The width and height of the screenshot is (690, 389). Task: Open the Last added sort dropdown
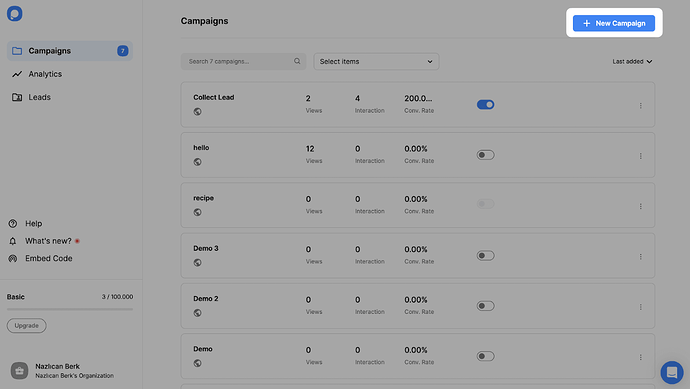coord(632,62)
